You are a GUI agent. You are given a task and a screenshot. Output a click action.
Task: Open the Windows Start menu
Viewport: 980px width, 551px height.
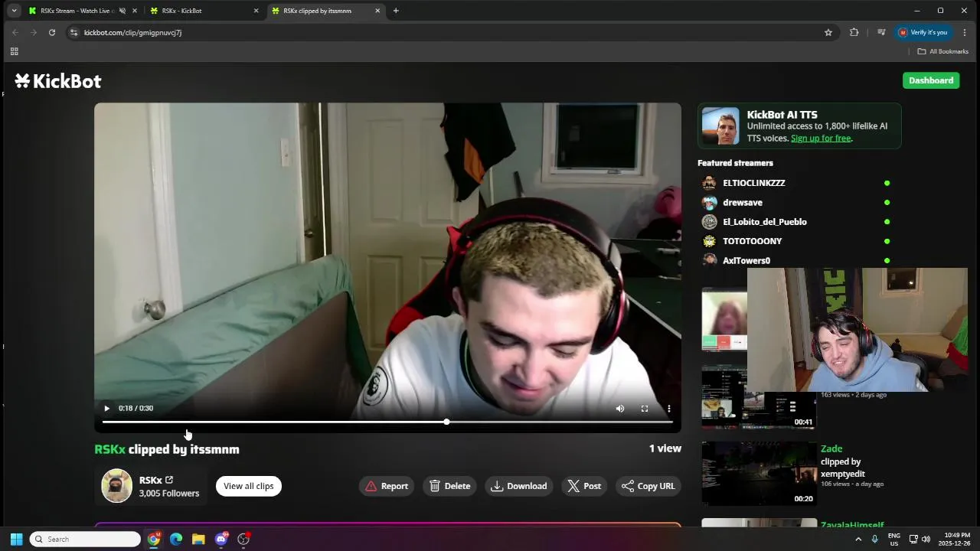(16, 540)
